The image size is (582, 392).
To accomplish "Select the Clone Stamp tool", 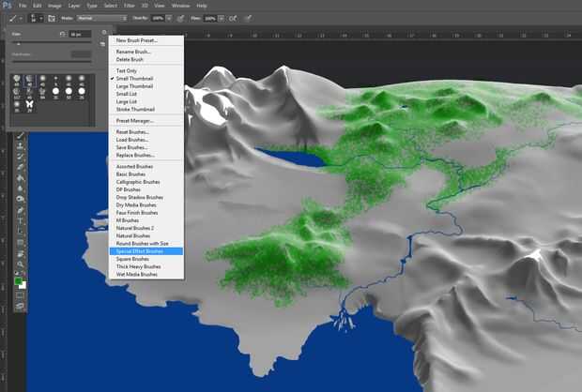I will point(20,147).
